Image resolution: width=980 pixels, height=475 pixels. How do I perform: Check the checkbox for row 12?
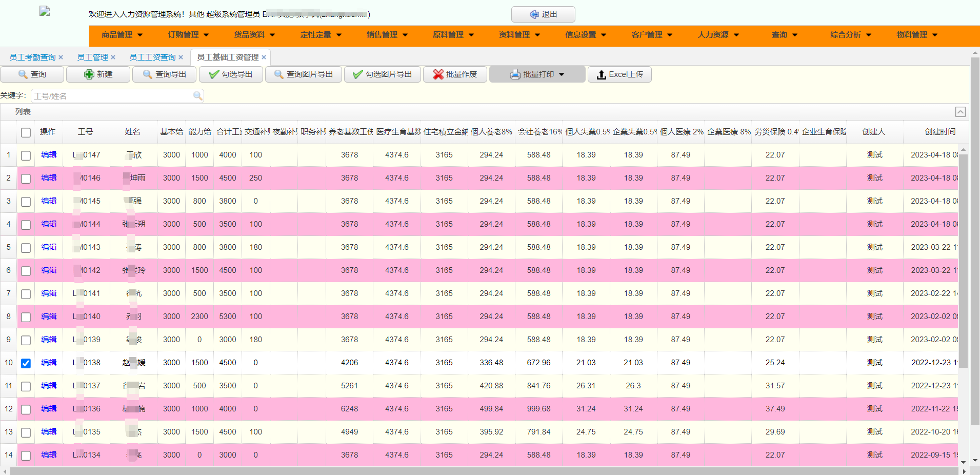pyautogui.click(x=26, y=409)
